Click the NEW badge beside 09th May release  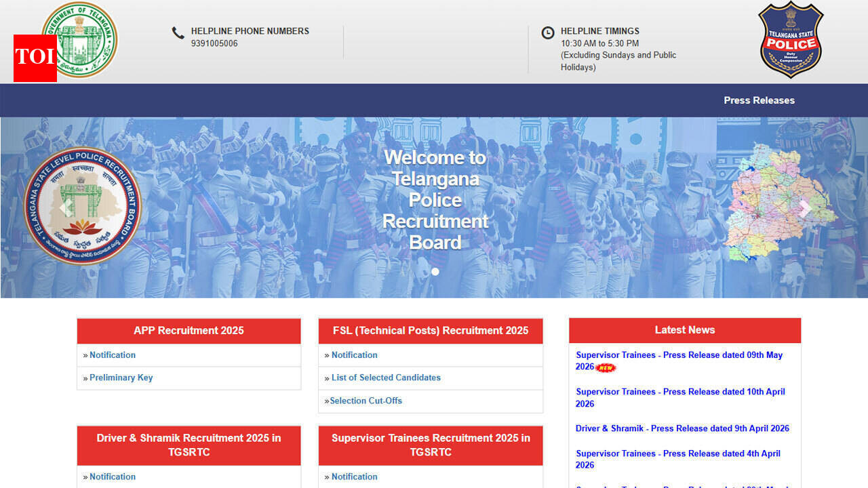[x=606, y=367]
